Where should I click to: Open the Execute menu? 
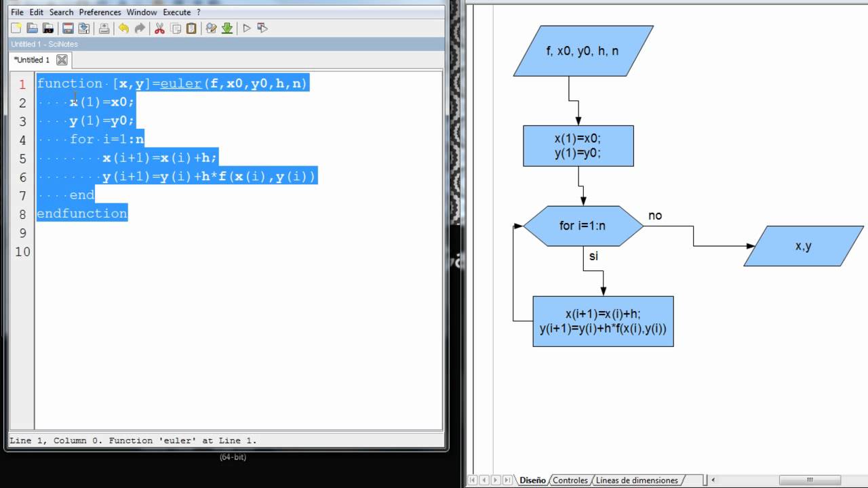(x=177, y=12)
